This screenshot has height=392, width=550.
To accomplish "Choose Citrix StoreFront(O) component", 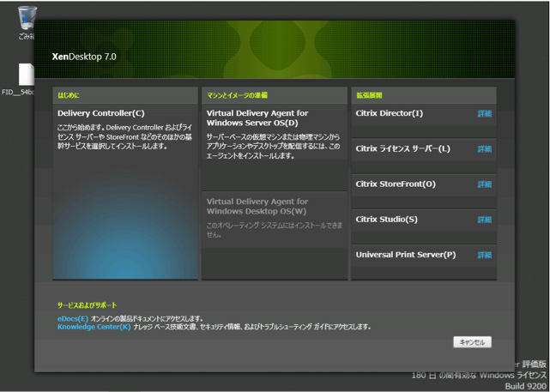I will (396, 184).
